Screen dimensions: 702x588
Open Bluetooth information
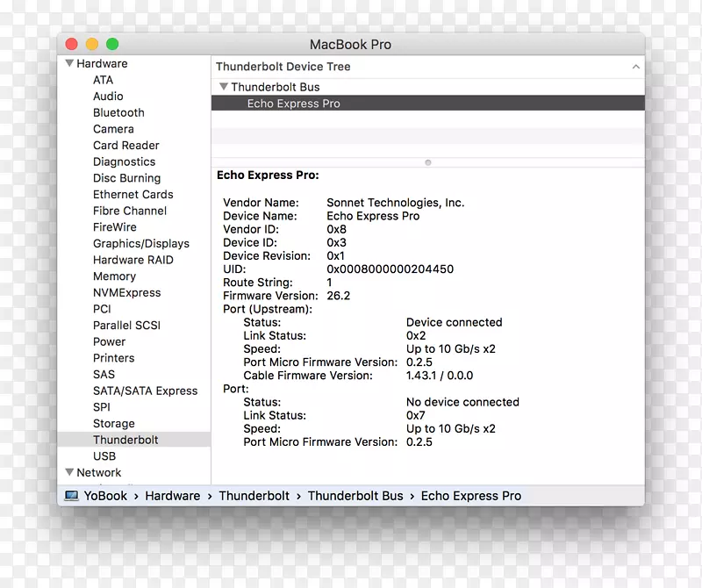(118, 112)
